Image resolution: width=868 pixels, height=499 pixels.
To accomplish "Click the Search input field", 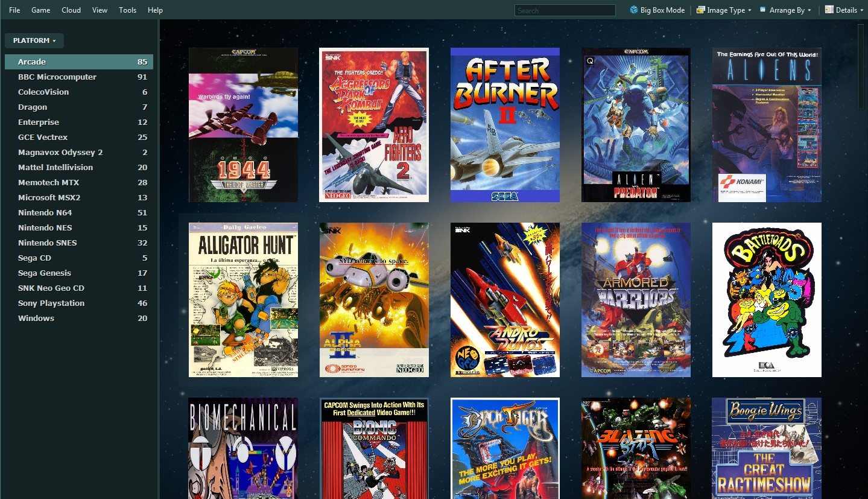I will (565, 10).
